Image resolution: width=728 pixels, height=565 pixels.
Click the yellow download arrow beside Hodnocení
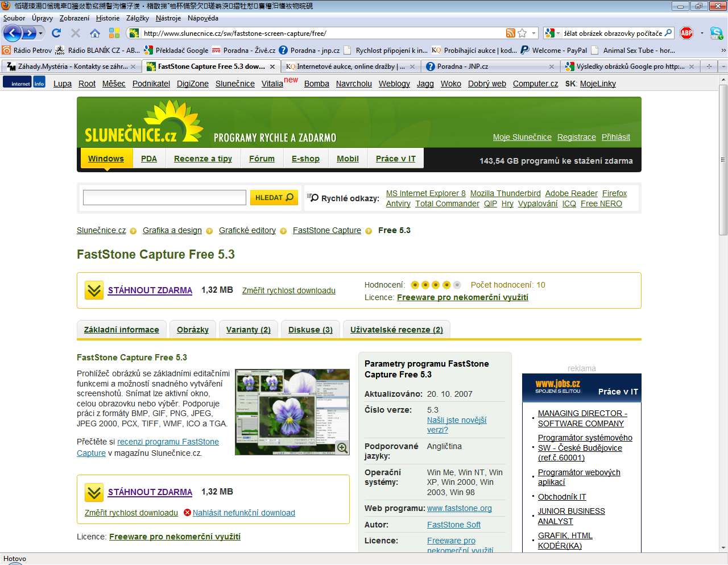click(94, 290)
